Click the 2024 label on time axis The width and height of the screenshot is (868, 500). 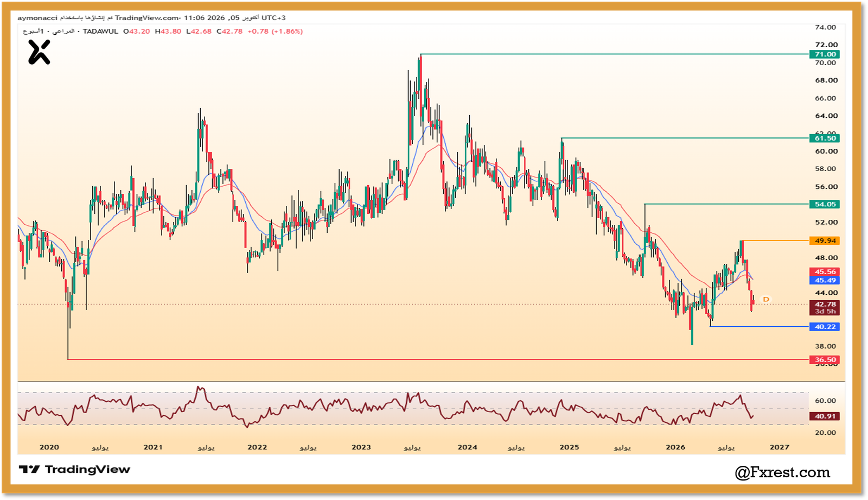pos(467,447)
